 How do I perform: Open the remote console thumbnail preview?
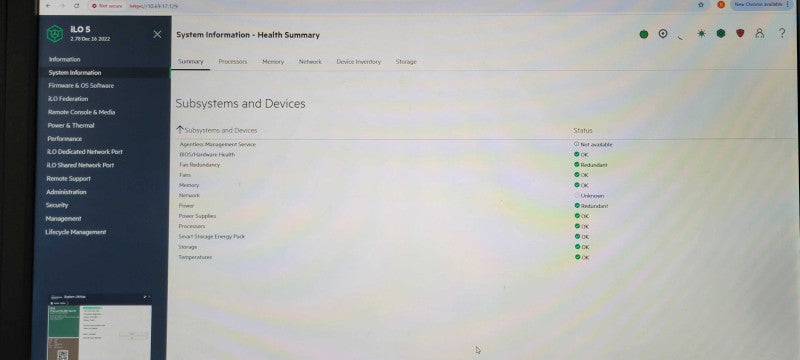pos(100,327)
